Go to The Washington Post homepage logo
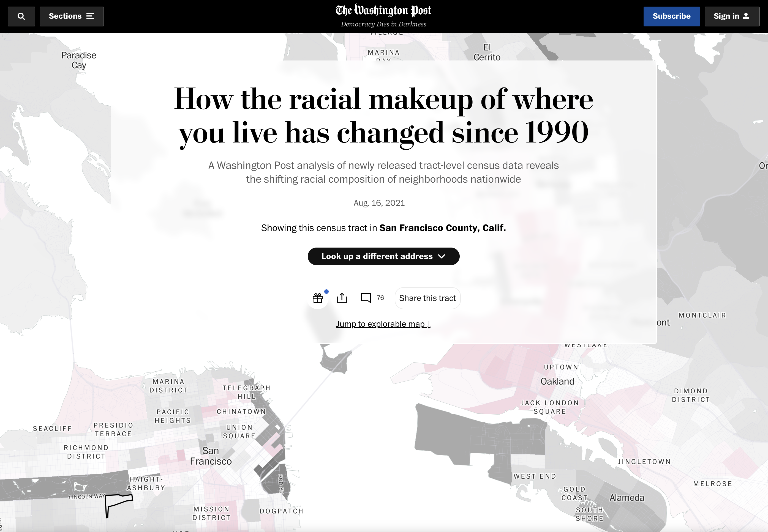The height and width of the screenshot is (532, 768). click(x=383, y=11)
